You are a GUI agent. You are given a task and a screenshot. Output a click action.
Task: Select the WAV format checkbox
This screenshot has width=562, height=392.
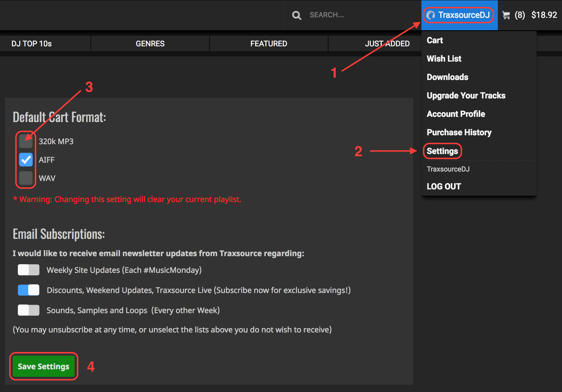tap(26, 178)
